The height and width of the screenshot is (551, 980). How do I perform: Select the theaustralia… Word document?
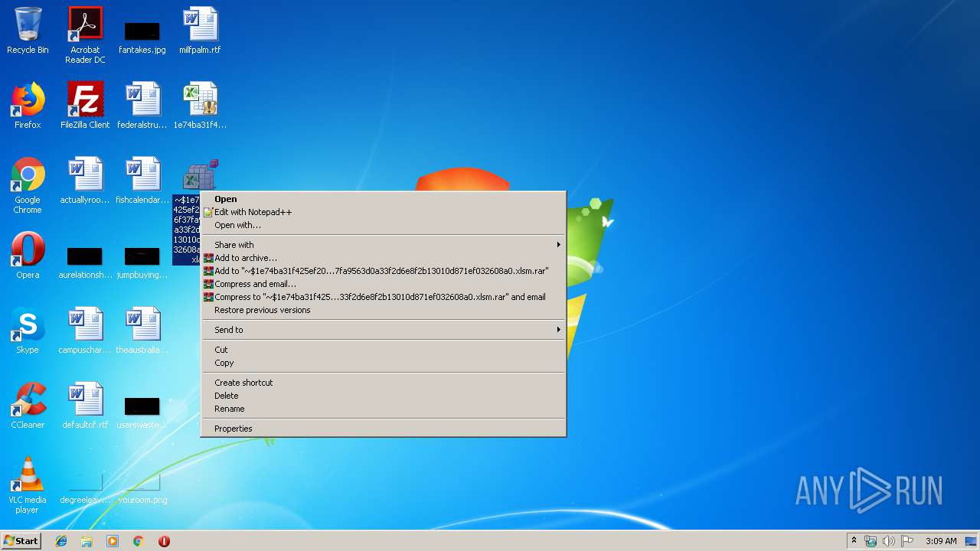(142, 331)
